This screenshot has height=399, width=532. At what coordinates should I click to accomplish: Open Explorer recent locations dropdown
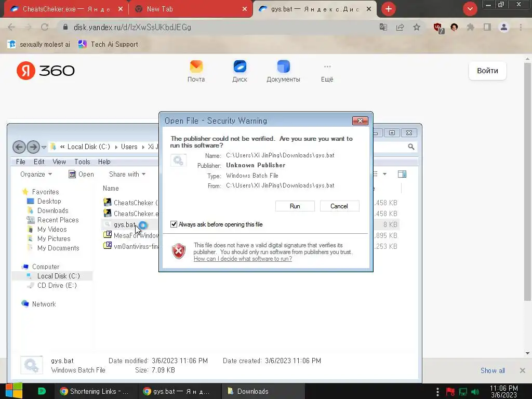pos(44,147)
